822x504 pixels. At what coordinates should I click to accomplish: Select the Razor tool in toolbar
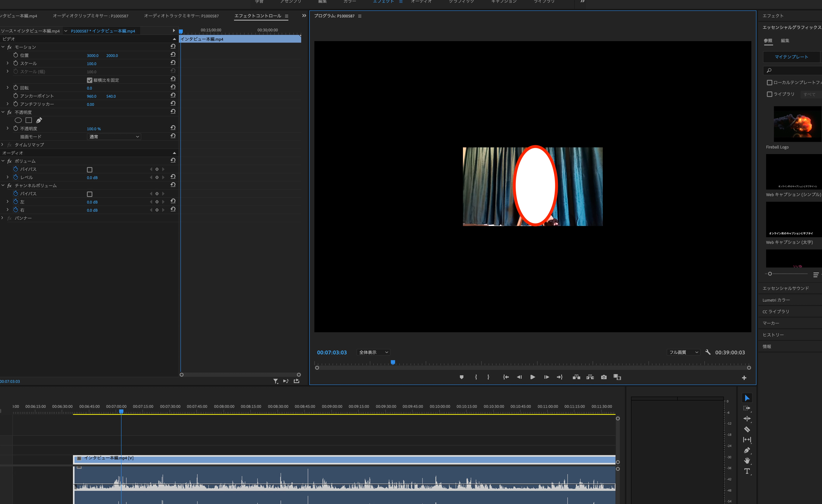(747, 429)
